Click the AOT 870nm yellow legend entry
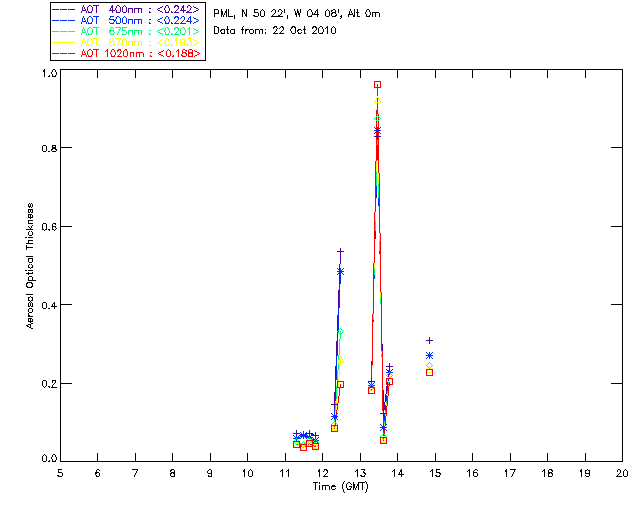This screenshot has height=512, width=640. point(127,42)
